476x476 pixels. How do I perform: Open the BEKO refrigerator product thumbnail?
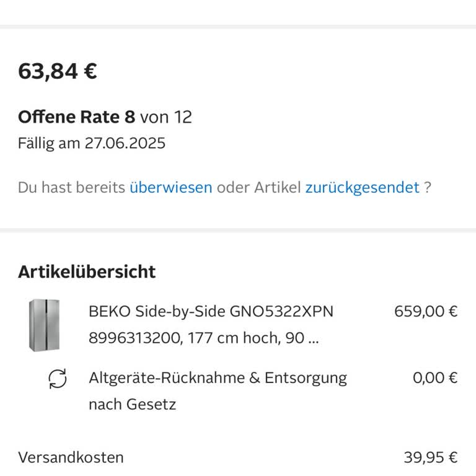click(x=44, y=325)
